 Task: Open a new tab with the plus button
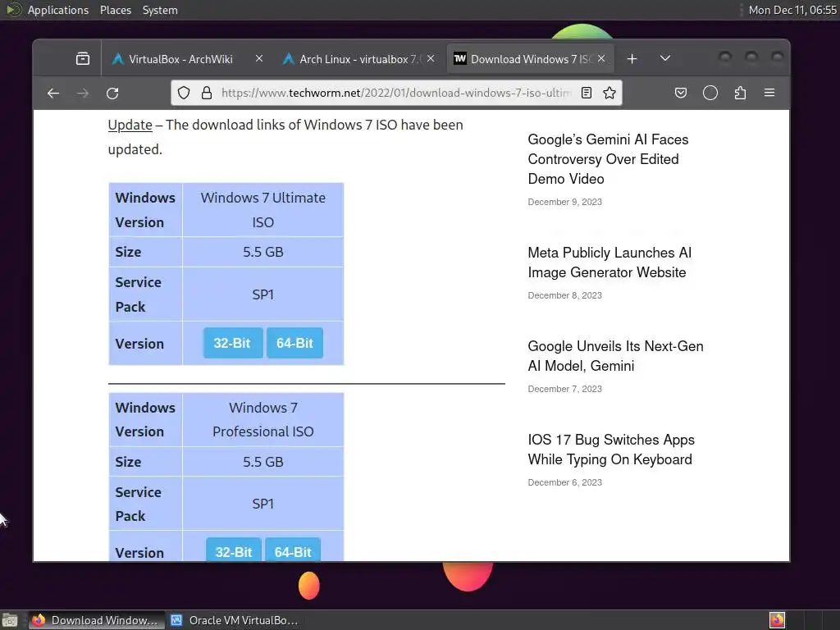click(x=632, y=58)
